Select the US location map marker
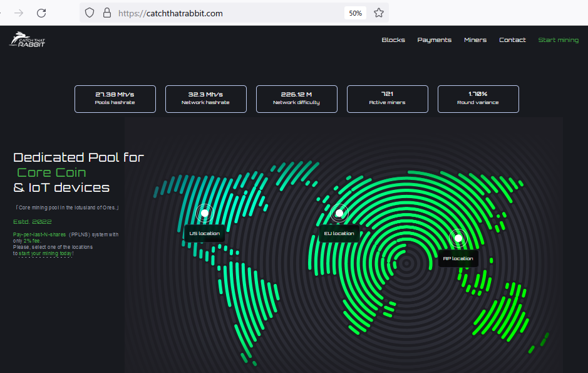 coord(204,213)
